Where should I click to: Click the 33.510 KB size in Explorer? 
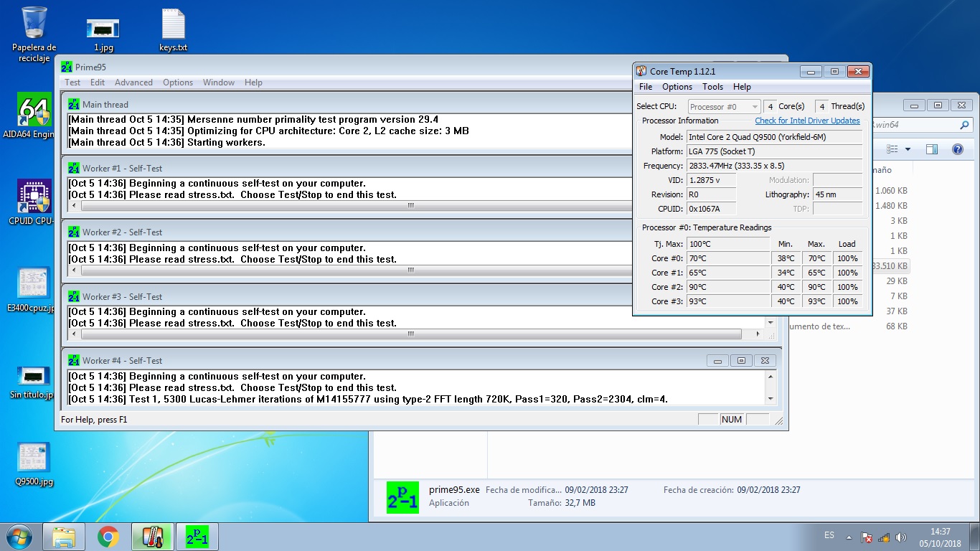(x=889, y=265)
